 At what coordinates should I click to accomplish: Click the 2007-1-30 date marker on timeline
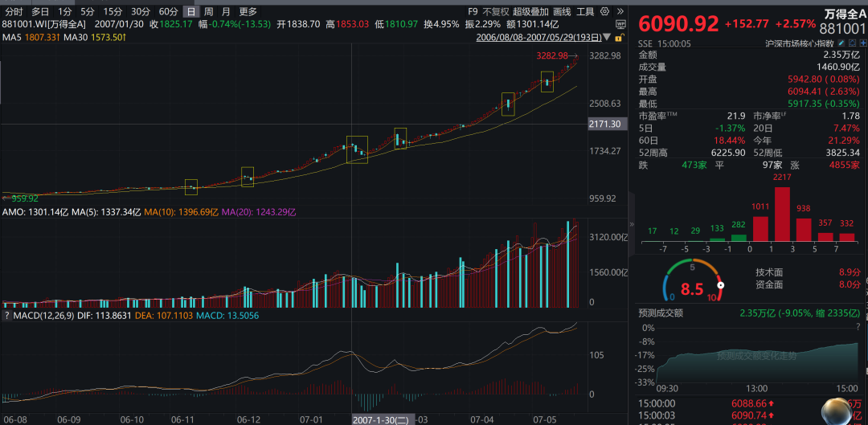coord(382,419)
